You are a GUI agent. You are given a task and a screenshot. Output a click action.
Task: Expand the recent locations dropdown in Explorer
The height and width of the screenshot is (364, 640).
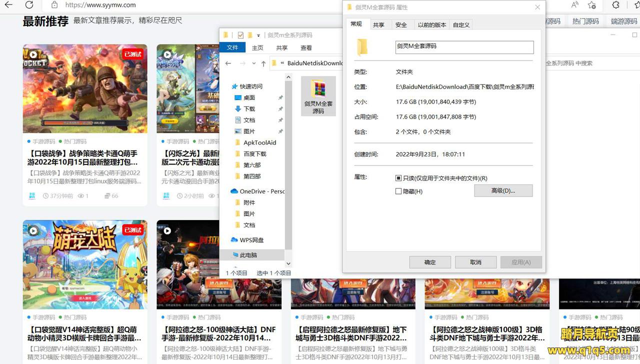254,63
